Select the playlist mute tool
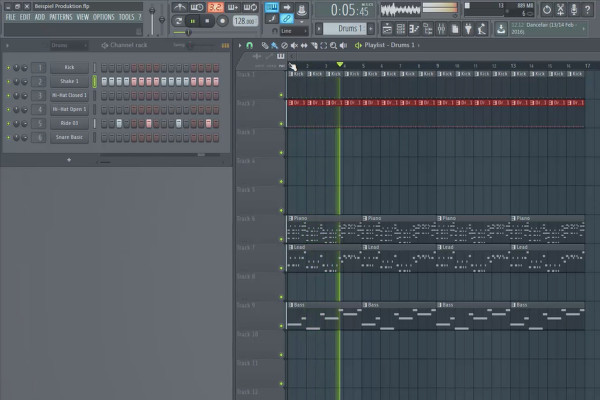600x400 pixels. [x=294, y=46]
